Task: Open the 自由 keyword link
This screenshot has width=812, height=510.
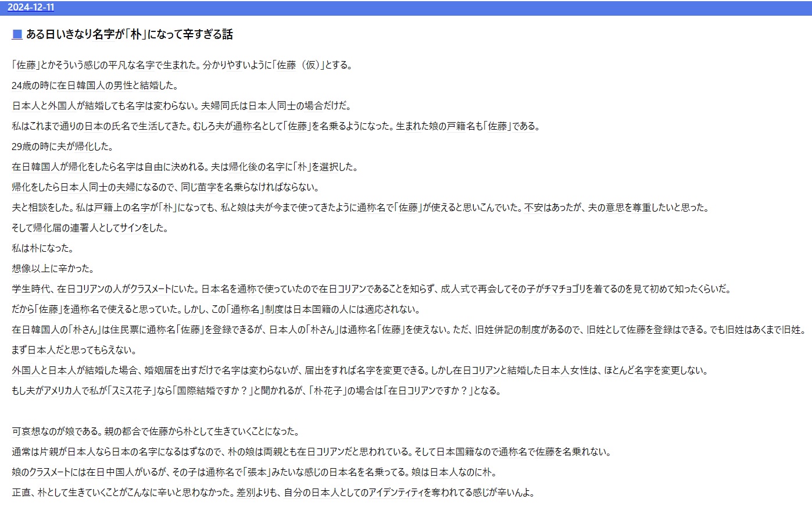Action: click(153, 167)
